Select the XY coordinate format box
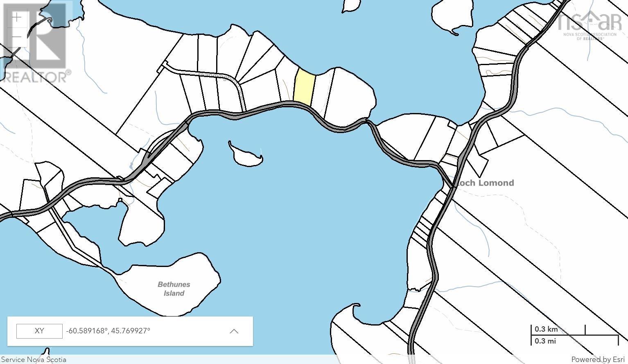This screenshot has width=628, height=364. pyautogui.click(x=39, y=331)
